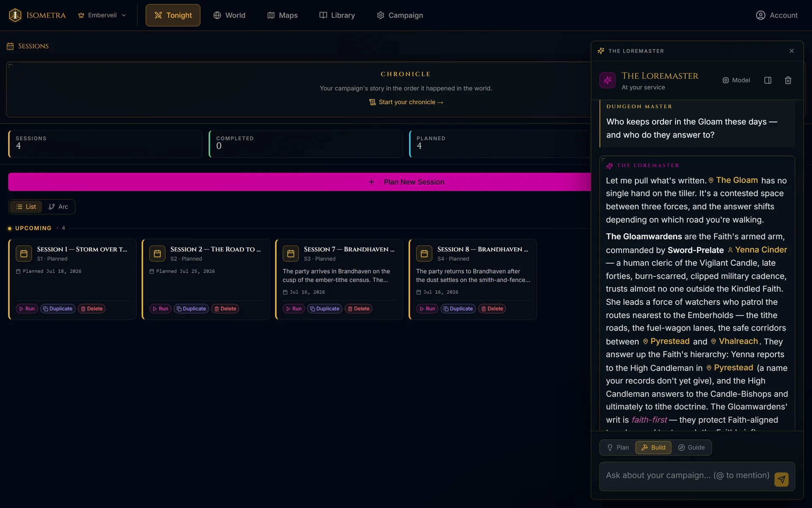Viewport: 812px width, 508px height.
Task: Toggle the Loremaster side panel layout icon
Action: (768, 80)
